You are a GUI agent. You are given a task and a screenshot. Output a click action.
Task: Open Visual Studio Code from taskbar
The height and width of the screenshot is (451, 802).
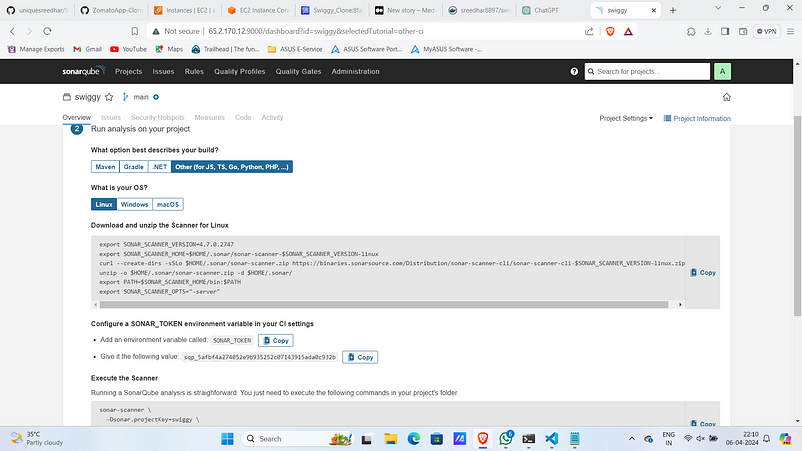click(551, 439)
